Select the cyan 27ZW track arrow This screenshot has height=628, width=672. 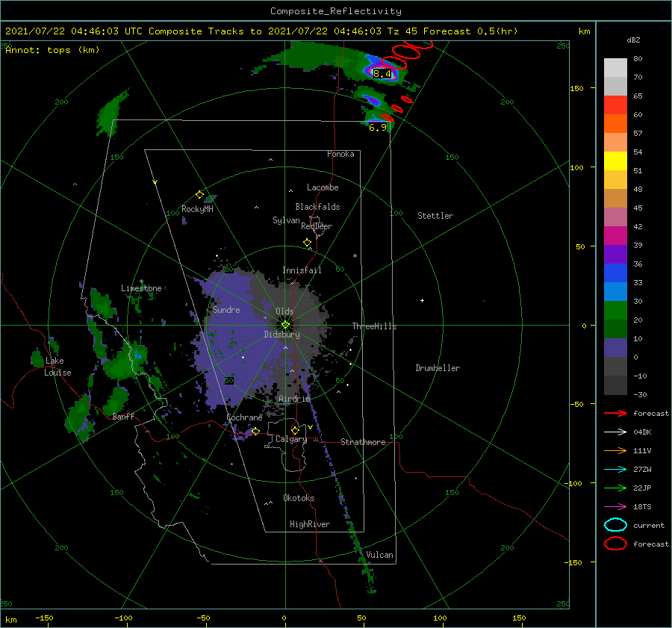coord(615,470)
